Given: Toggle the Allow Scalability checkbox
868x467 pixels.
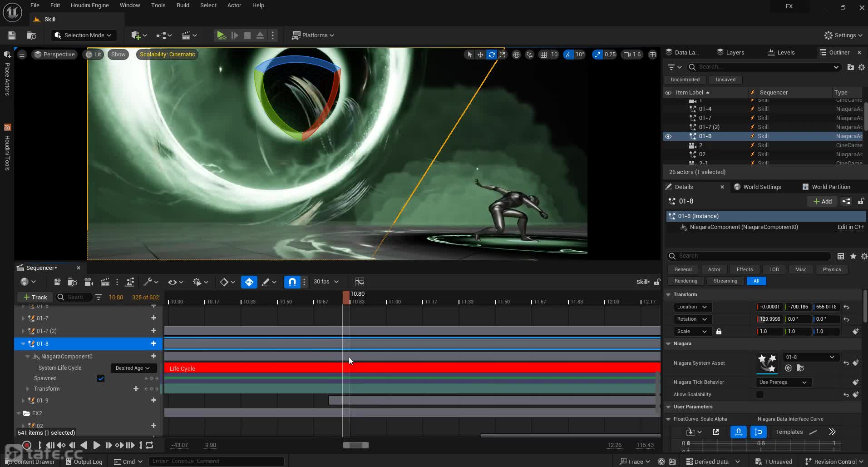Looking at the screenshot, I should [760, 395].
